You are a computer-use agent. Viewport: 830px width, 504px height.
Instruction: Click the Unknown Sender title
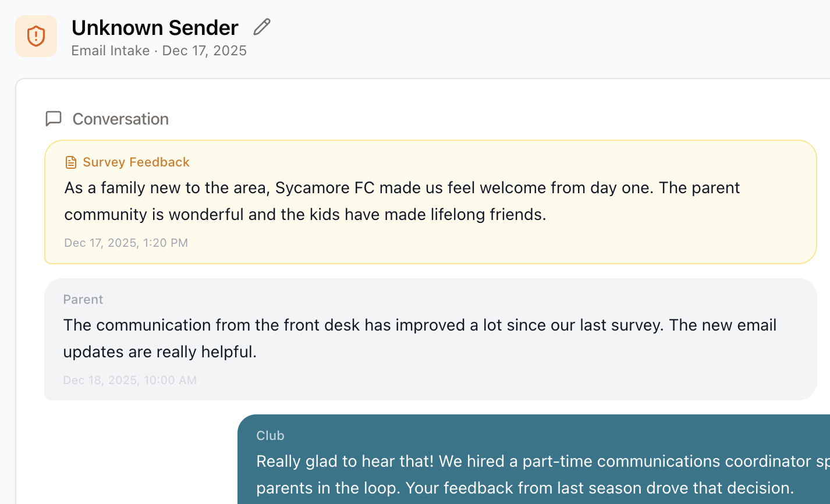[x=155, y=27]
